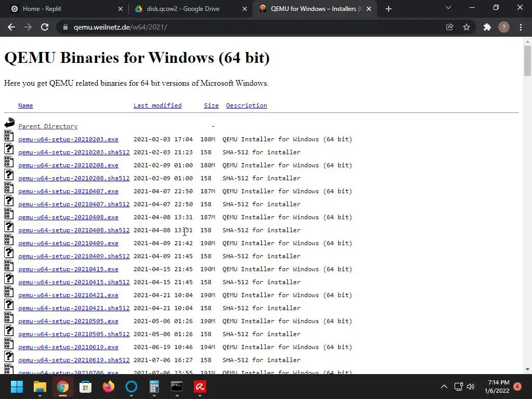Select the QEMU for Windows tab
The height and width of the screenshot is (399, 532).
click(314, 9)
